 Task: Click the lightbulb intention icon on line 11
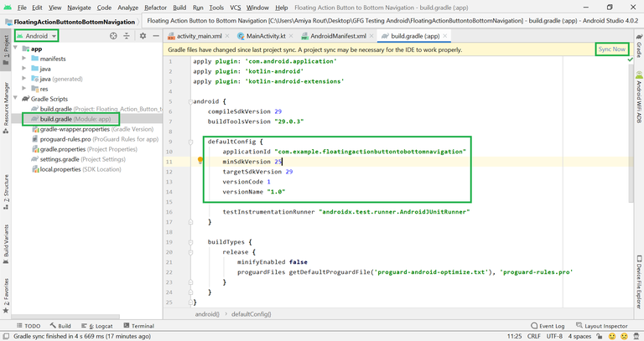tap(200, 161)
